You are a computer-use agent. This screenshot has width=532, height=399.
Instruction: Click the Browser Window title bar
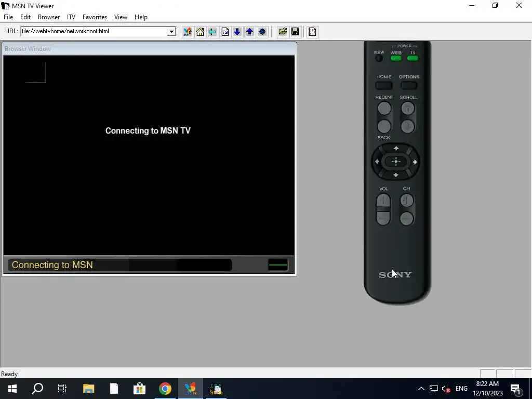(149, 48)
